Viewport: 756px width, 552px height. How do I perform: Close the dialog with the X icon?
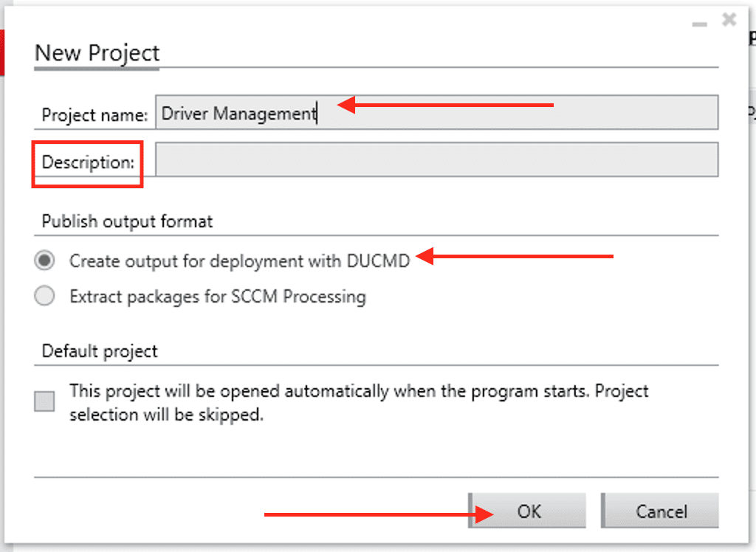729,20
